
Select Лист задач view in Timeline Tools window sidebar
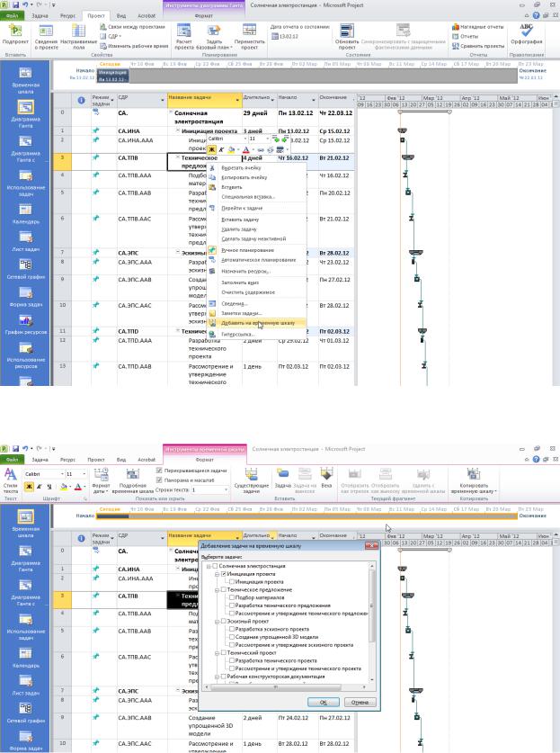pos(26,686)
